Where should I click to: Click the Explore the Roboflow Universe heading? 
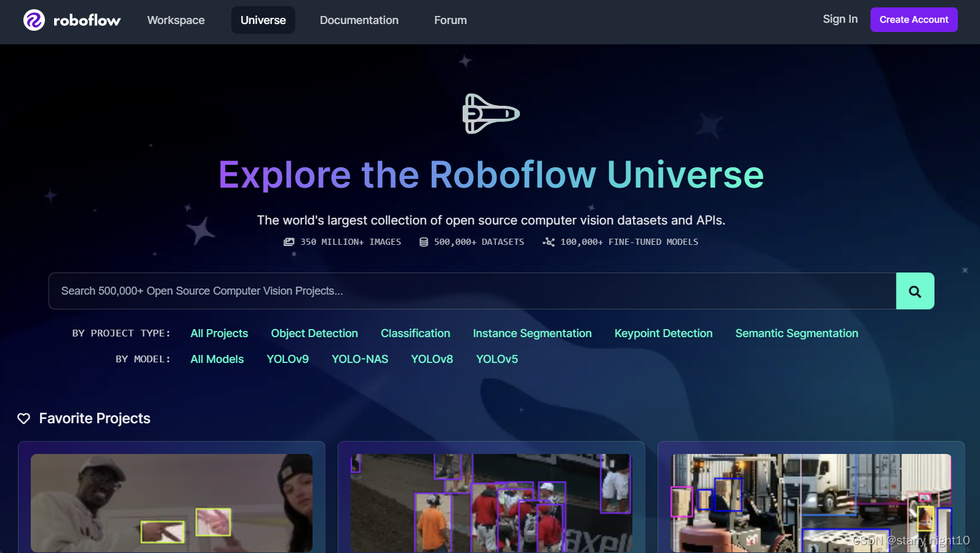point(491,175)
